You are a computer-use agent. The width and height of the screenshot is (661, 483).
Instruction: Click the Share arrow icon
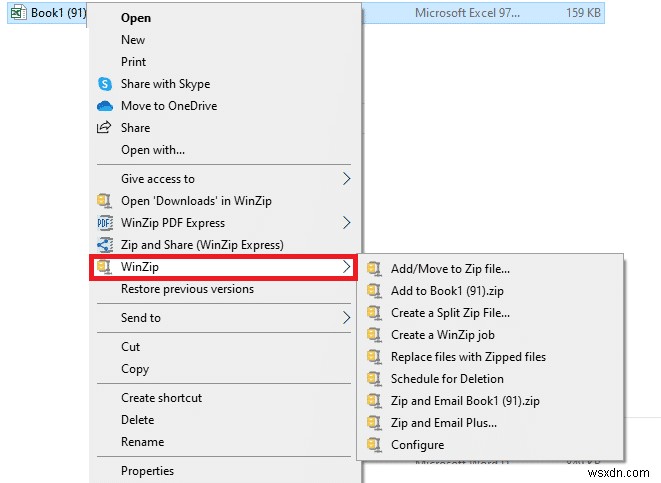click(102, 128)
